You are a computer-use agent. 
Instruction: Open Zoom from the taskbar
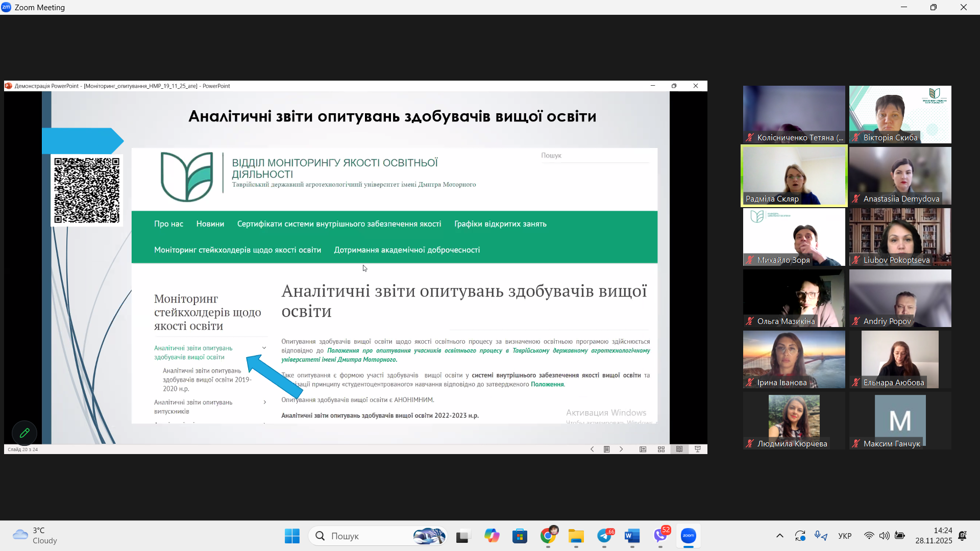pos(688,536)
